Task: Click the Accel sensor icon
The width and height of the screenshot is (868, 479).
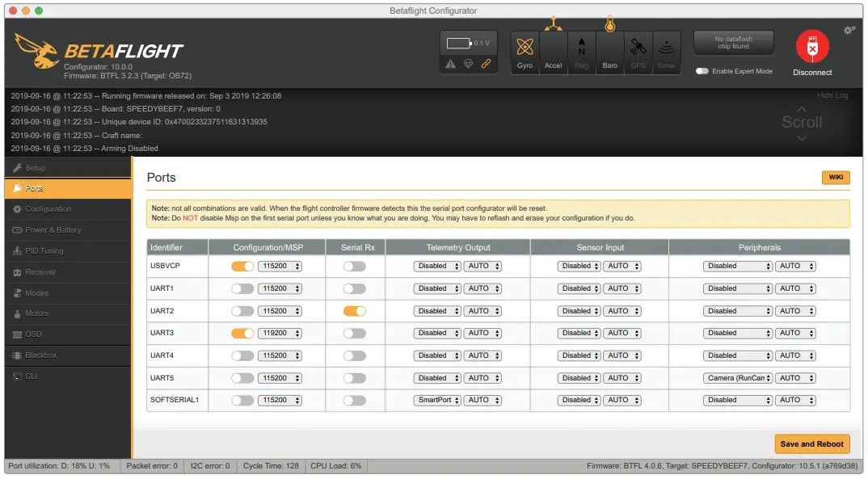Action: coord(553,24)
